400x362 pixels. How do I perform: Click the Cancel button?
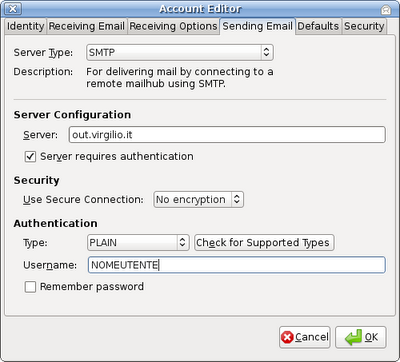305,337
